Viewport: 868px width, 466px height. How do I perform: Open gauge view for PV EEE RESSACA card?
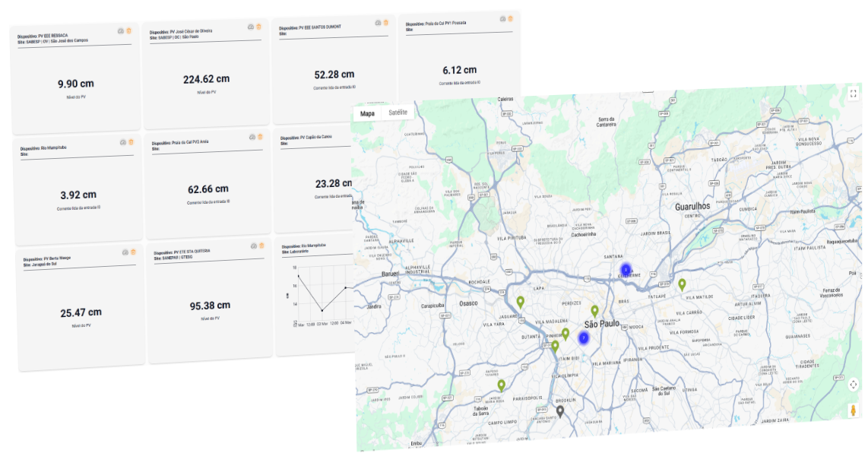(121, 31)
